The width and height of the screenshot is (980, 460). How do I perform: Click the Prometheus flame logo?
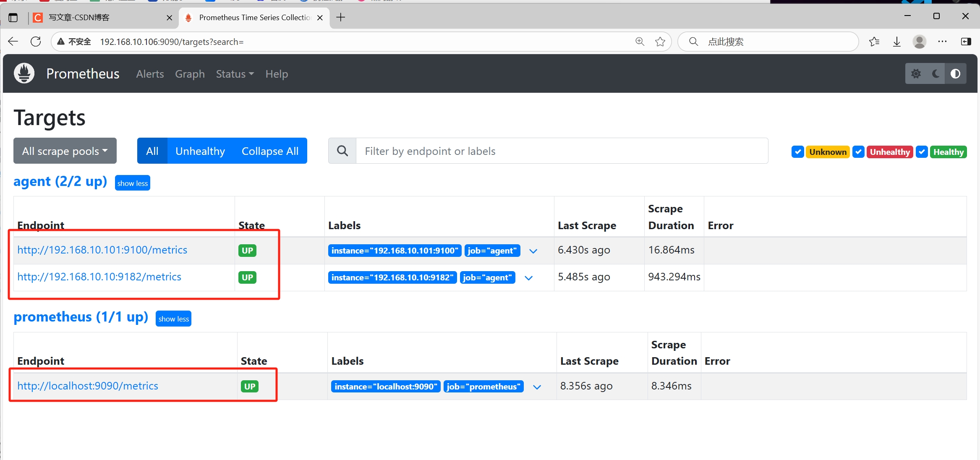(x=24, y=73)
